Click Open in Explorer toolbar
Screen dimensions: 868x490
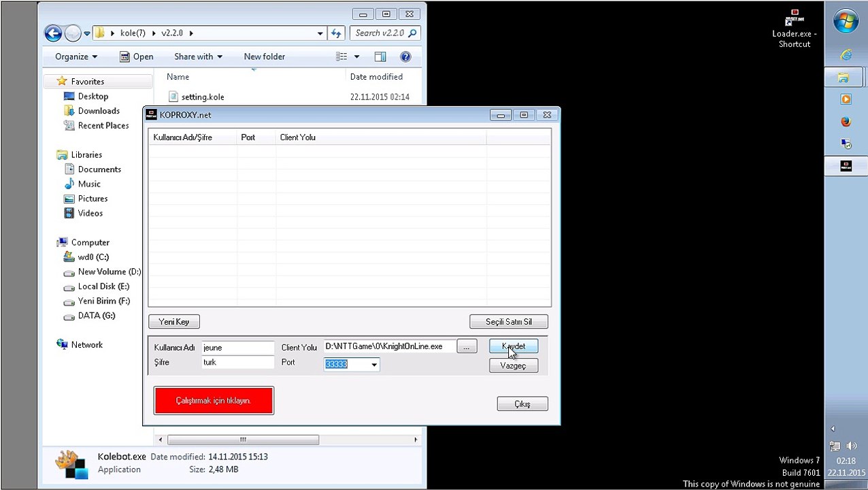pyautogui.click(x=136, y=56)
